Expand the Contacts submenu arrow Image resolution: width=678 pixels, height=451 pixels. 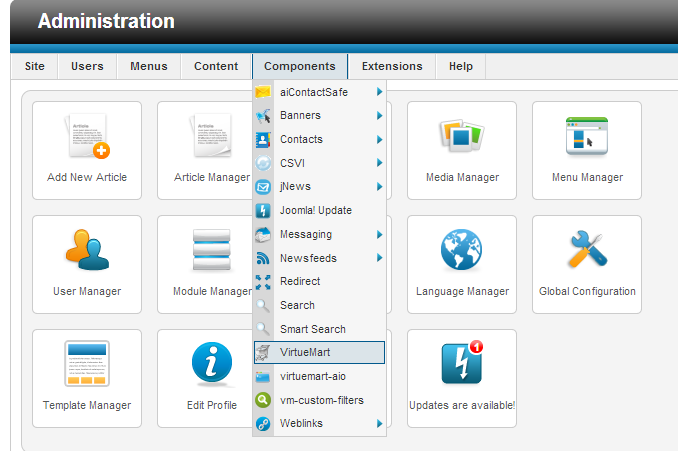pos(379,139)
